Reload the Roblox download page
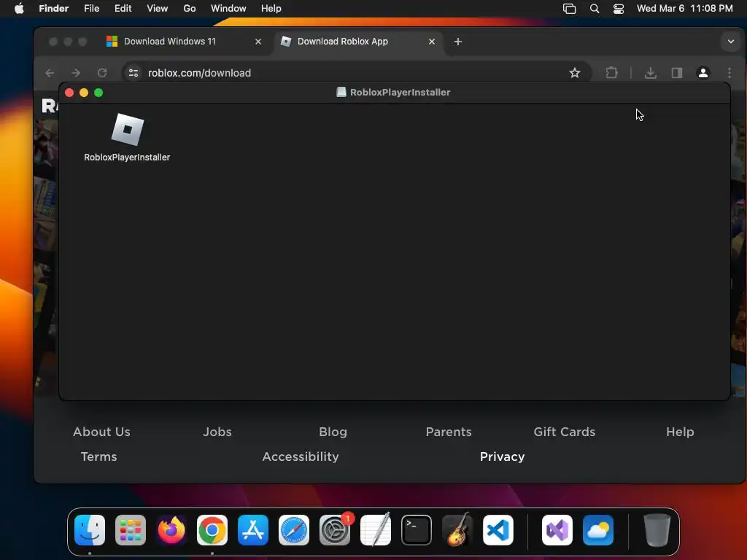The image size is (747, 560). (x=102, y=73)
